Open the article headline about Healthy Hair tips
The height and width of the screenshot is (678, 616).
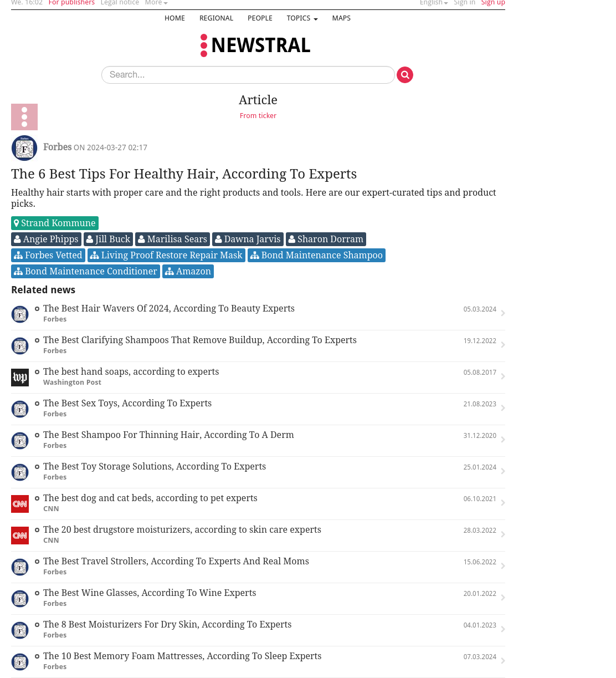[x=184, y=174]
